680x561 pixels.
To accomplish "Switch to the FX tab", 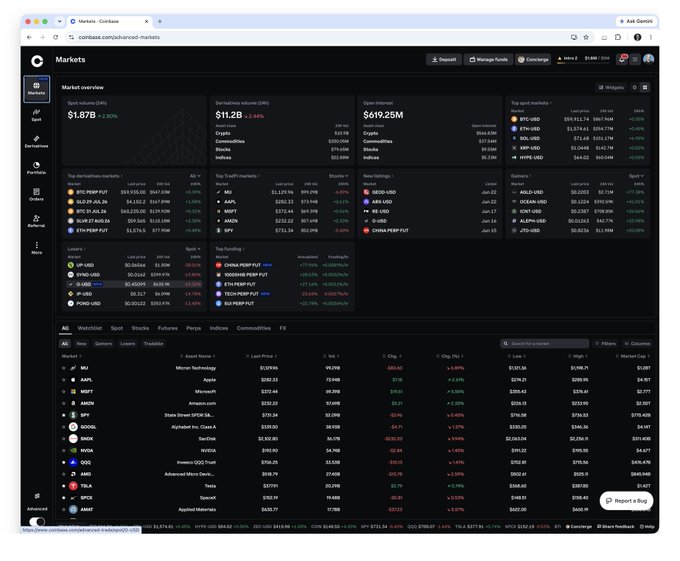I will (x=283, y=328).
